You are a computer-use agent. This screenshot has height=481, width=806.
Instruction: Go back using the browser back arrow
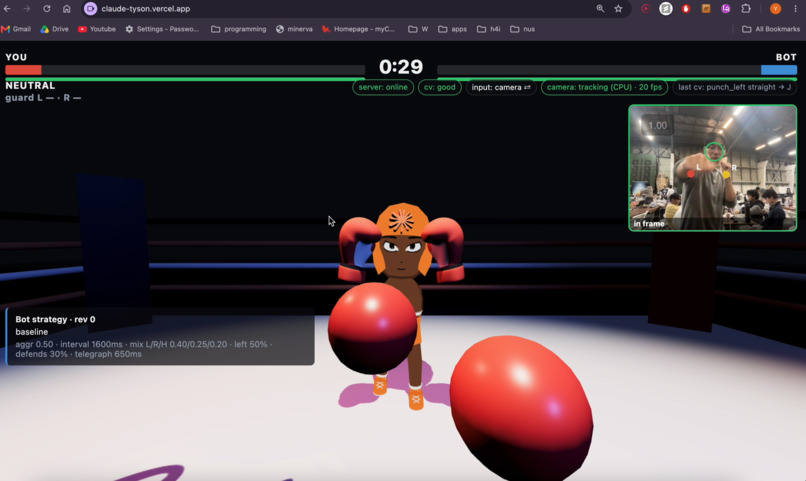coord(7,9)
